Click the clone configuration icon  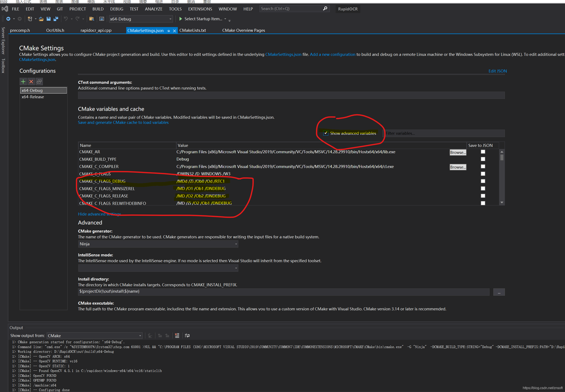39,82
